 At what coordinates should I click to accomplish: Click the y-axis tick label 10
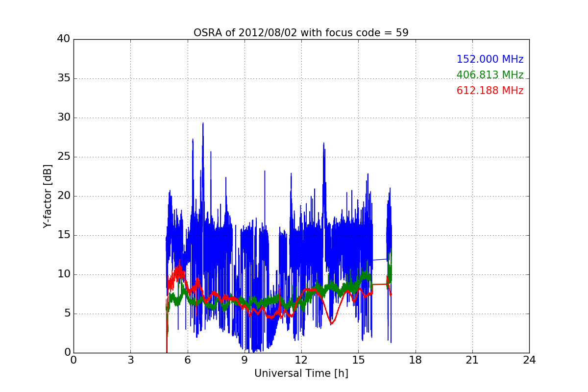[63, 274]
